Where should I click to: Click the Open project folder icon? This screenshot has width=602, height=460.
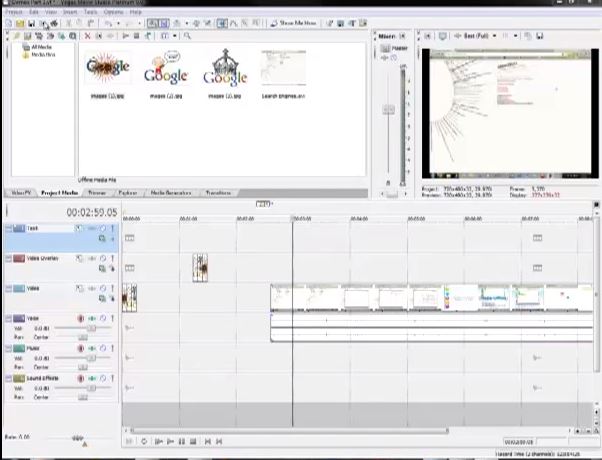tap(20, 23)
